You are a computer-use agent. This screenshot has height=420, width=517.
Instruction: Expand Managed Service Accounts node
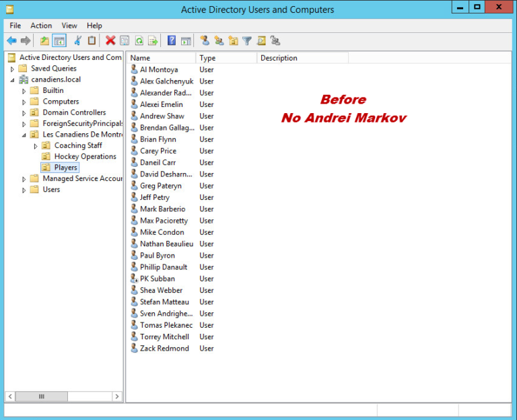tap(24, 179)
